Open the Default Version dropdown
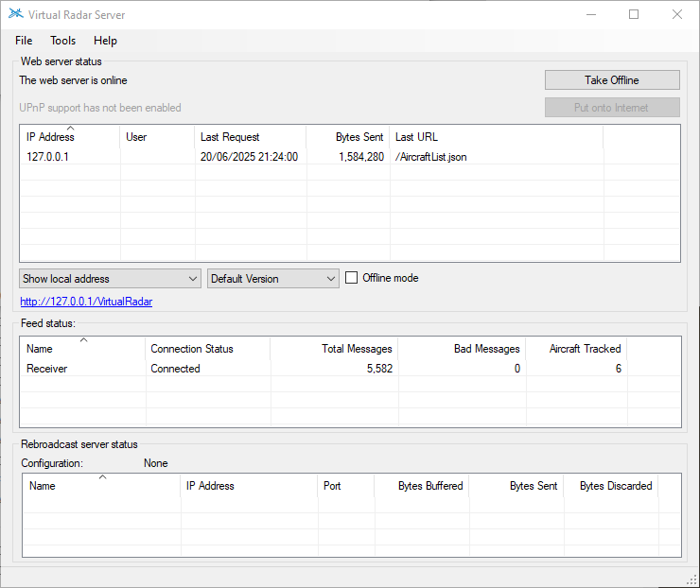This screenshot has width=700, height=588. (272, 278)
